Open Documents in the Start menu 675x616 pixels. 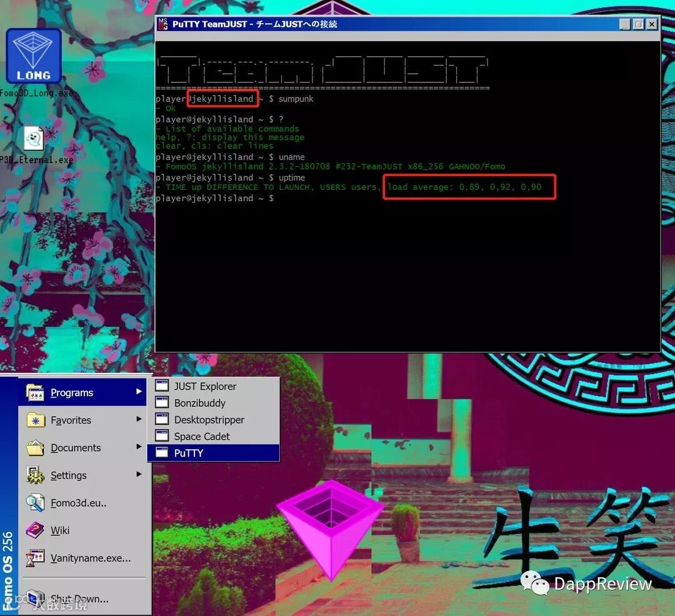click(x=83, y=447)
